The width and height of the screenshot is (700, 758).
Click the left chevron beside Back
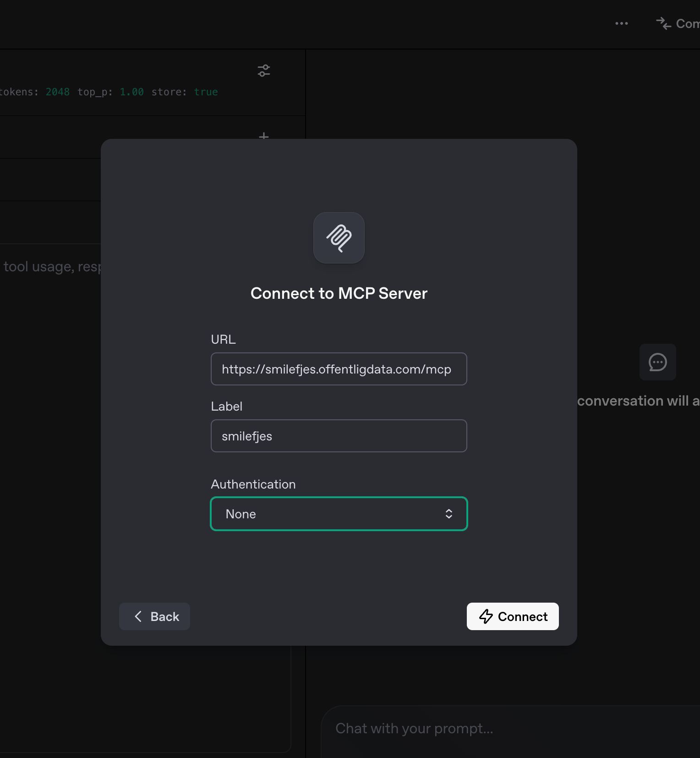tap(138, 616)
